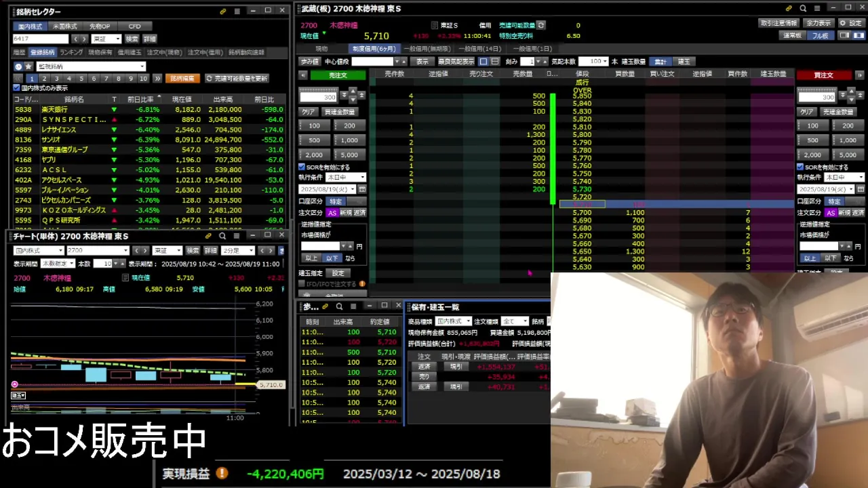Open menu icon in 武蔵 window title
868x488 pixels.
[x=816, y=9]
